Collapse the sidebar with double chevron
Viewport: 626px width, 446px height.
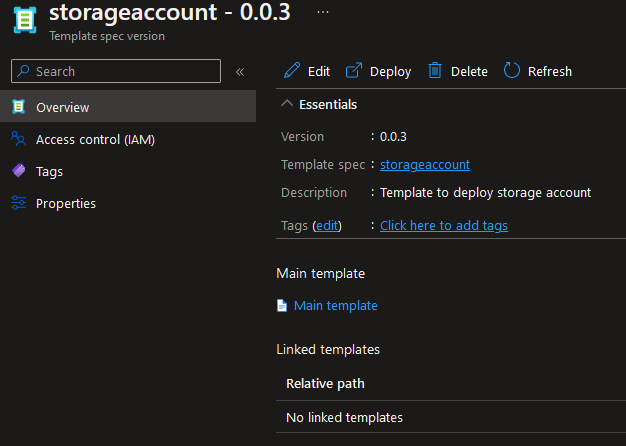pyautogui.click(x=240, y=72)
